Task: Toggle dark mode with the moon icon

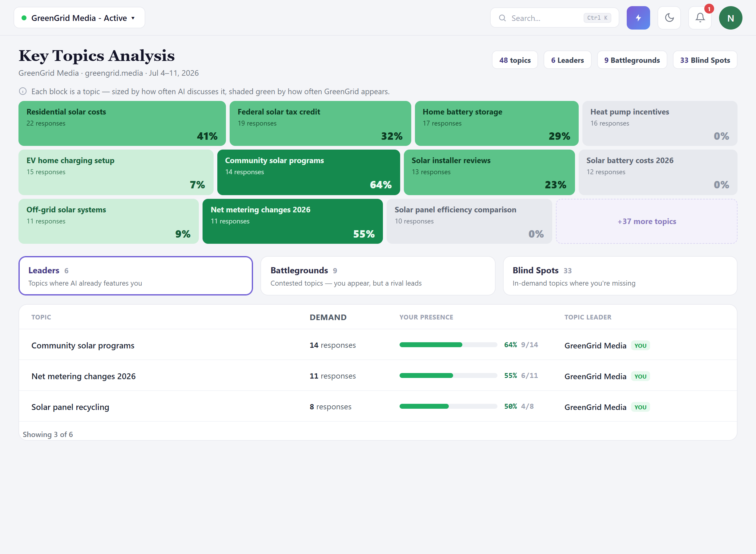Action: click(669, 18)
